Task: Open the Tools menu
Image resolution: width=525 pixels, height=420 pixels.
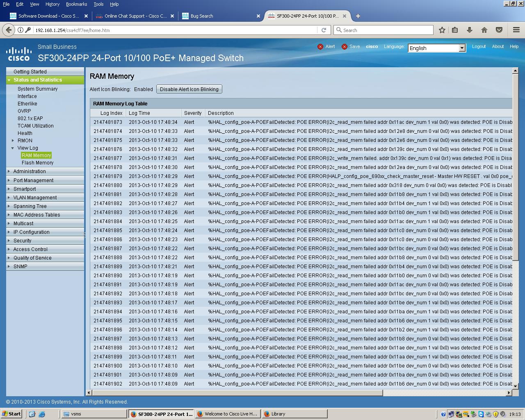Action: 98,4
